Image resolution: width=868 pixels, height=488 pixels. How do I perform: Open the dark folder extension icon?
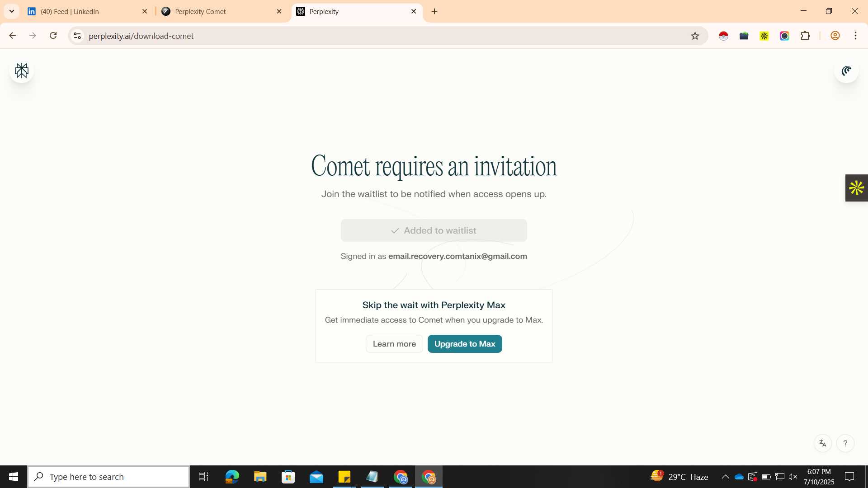point(744,36)
